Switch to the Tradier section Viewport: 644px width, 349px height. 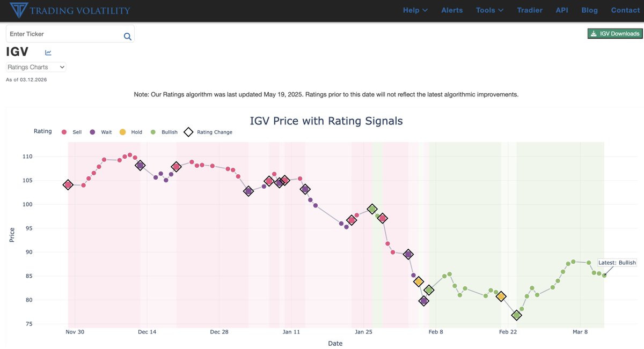(530, 10)
